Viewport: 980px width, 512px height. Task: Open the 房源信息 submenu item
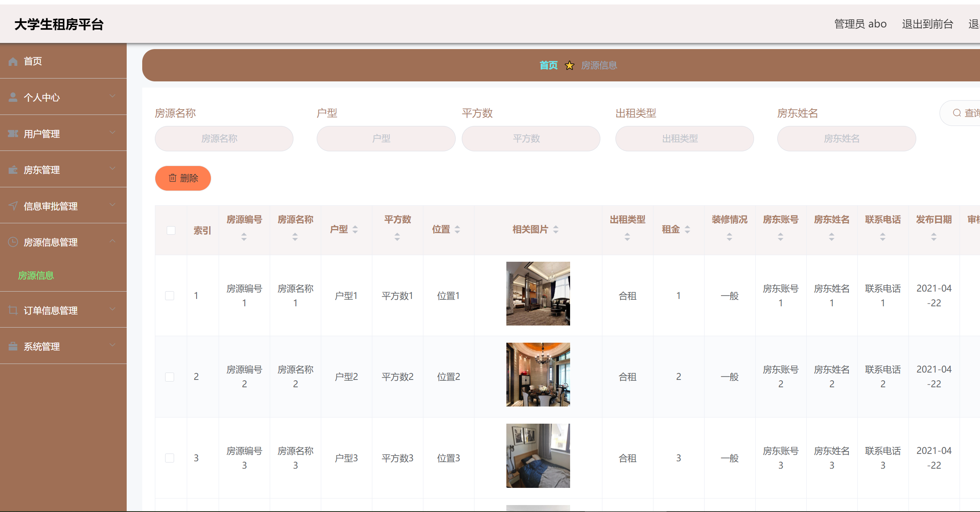coord(36,276)
